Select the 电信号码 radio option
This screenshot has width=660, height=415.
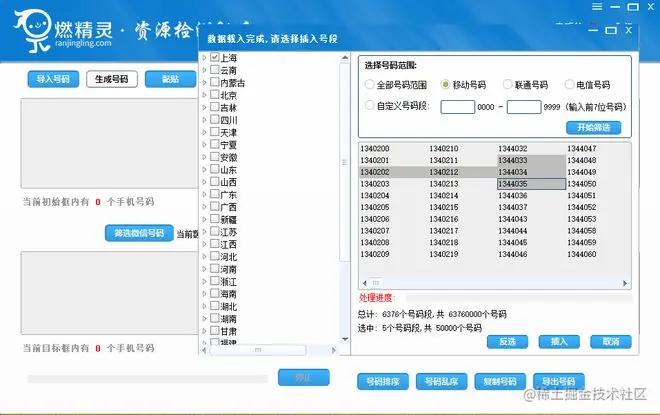click(569, 84)
